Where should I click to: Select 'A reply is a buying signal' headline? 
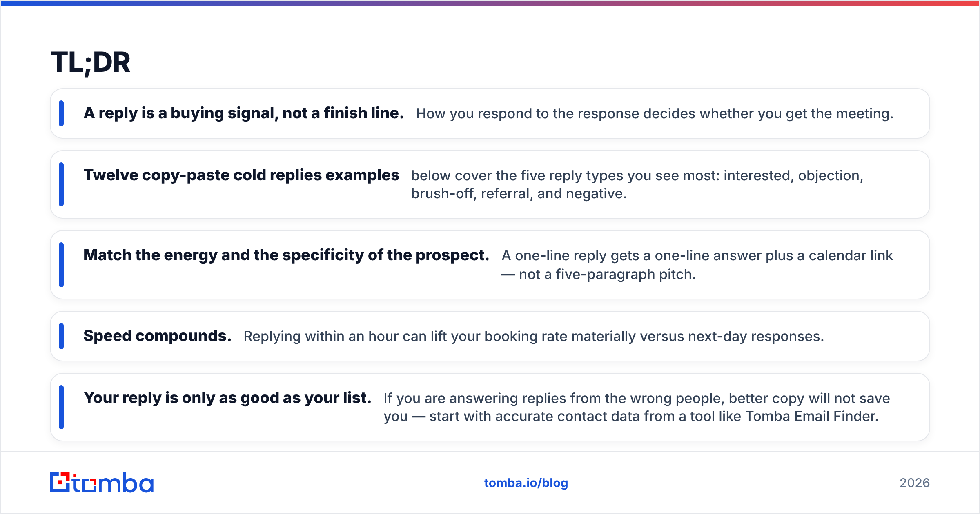244,113
